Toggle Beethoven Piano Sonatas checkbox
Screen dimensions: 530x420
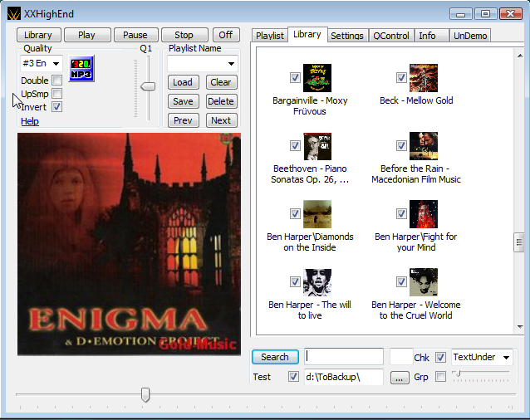coord(295,145)
